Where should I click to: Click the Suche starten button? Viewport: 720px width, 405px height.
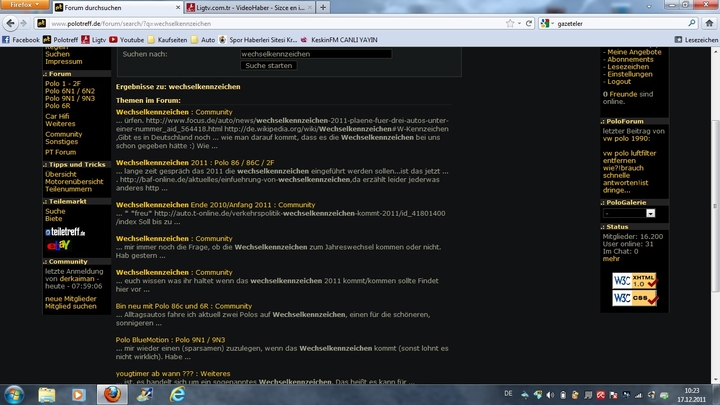click(x=269, y=66)
